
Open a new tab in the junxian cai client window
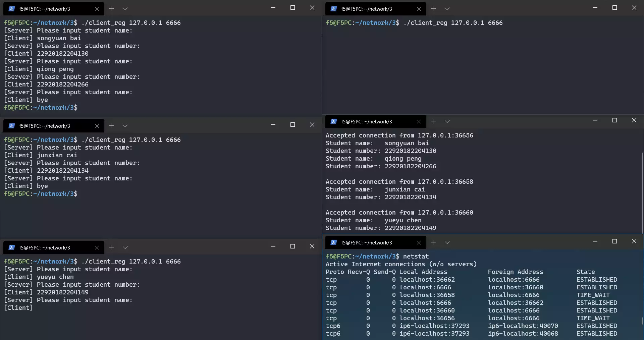coord(111,126)
